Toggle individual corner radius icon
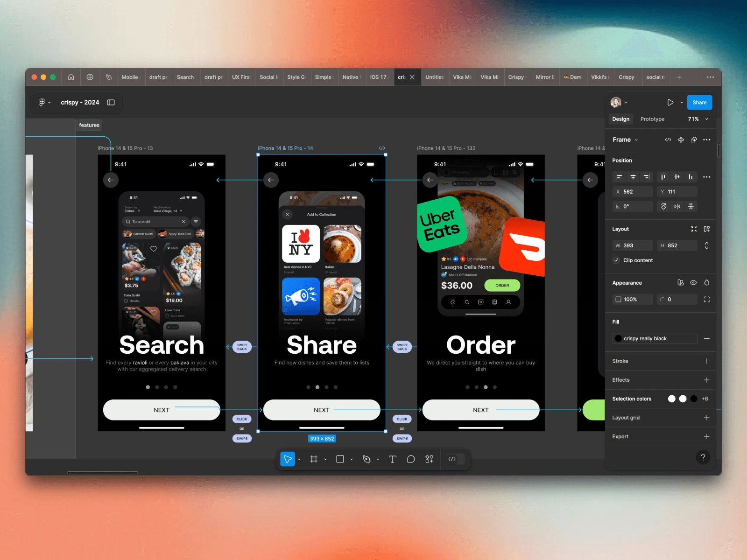Viewport: 747px width, 560px height. 707,300
